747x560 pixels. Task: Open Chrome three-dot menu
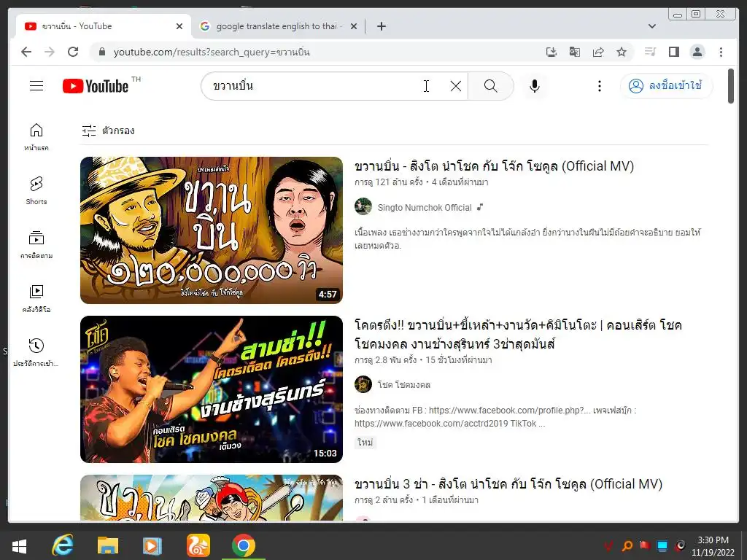click(x=721, y=52)
